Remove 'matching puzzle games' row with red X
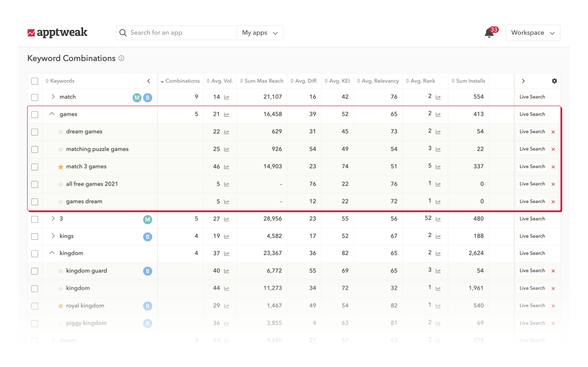The width and height of the screenshot is (588, 367). click(553, 149)
